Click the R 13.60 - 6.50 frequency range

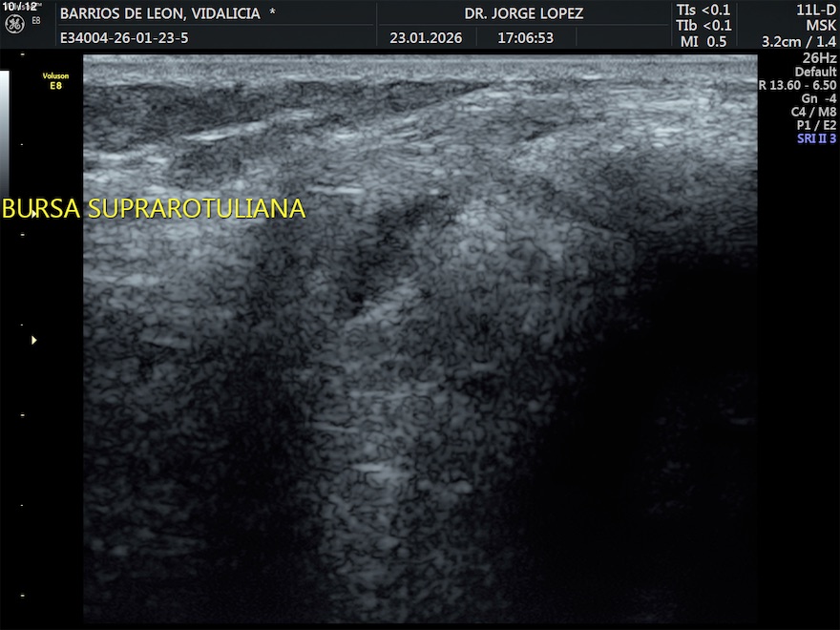pyautogui.click(x=797, y=85)
